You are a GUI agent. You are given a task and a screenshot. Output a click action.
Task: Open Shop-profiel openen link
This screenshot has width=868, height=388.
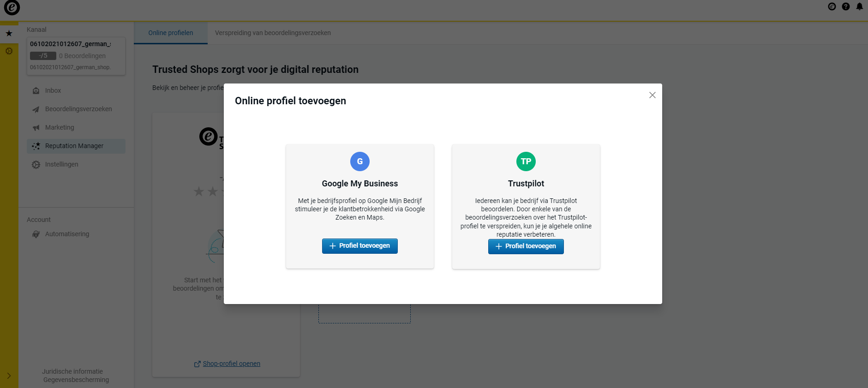click(232, 364)
